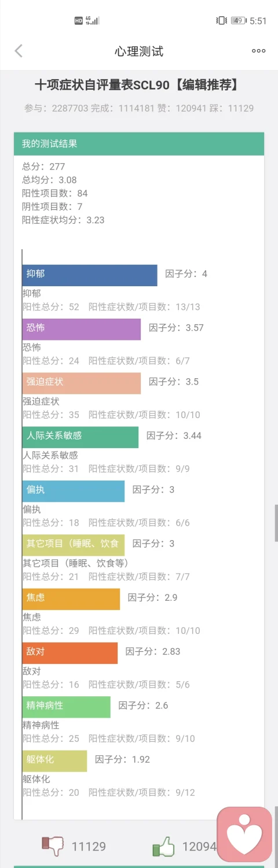The image size is (278, 868).
Task: Tap the HD signal status icon
Action: 79,21
